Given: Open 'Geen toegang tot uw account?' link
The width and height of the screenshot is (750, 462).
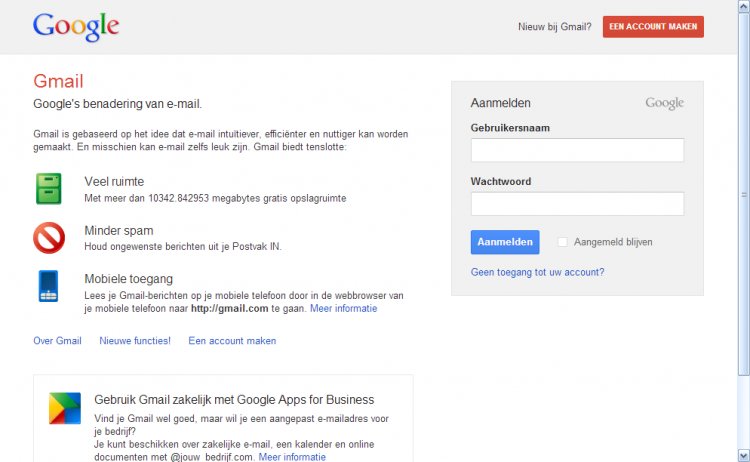Looking at the screenshot, I should (537, 272).
